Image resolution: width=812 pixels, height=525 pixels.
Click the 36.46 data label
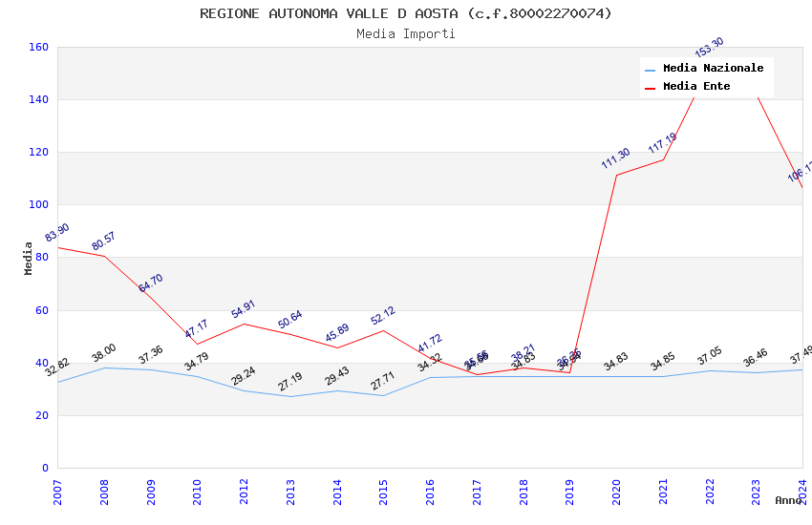pos(756,357)
